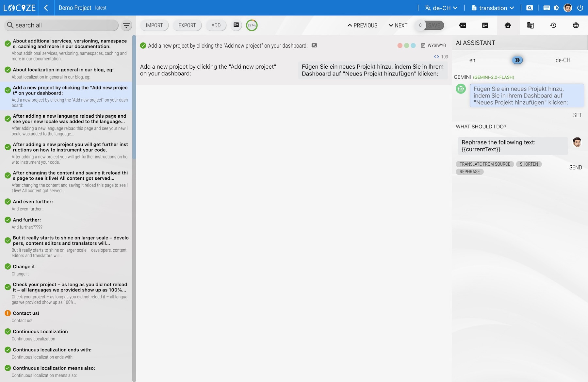Toggle WYSIWYG editor mode
This screenshot has width=588, height=382.
[433, 46]
